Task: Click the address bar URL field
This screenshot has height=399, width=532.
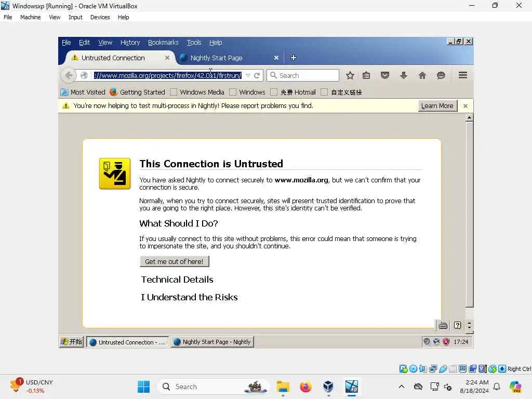Action: [x=168, y=75]
